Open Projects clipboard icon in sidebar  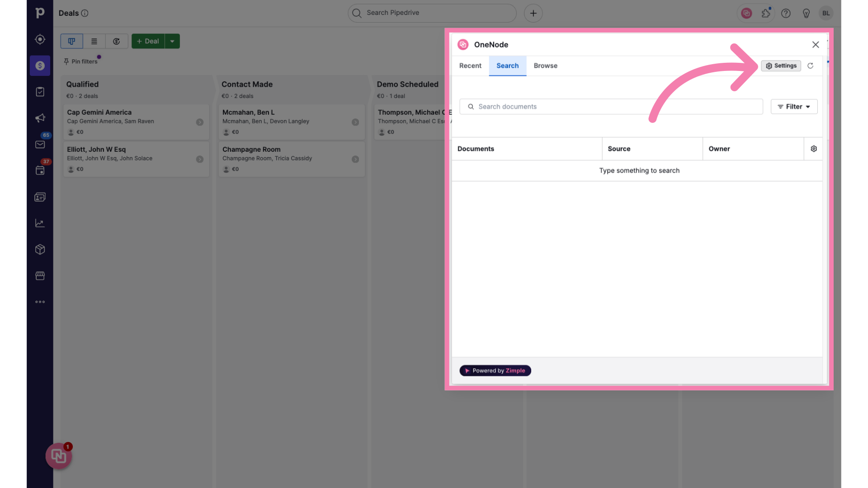click(40, 92)
